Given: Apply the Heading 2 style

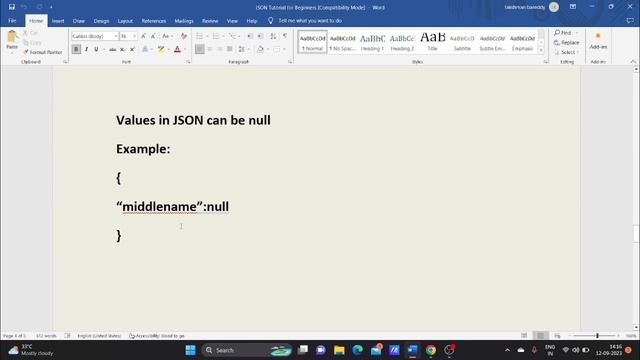Looking at the screenshot, I should (x=402, y=42).
